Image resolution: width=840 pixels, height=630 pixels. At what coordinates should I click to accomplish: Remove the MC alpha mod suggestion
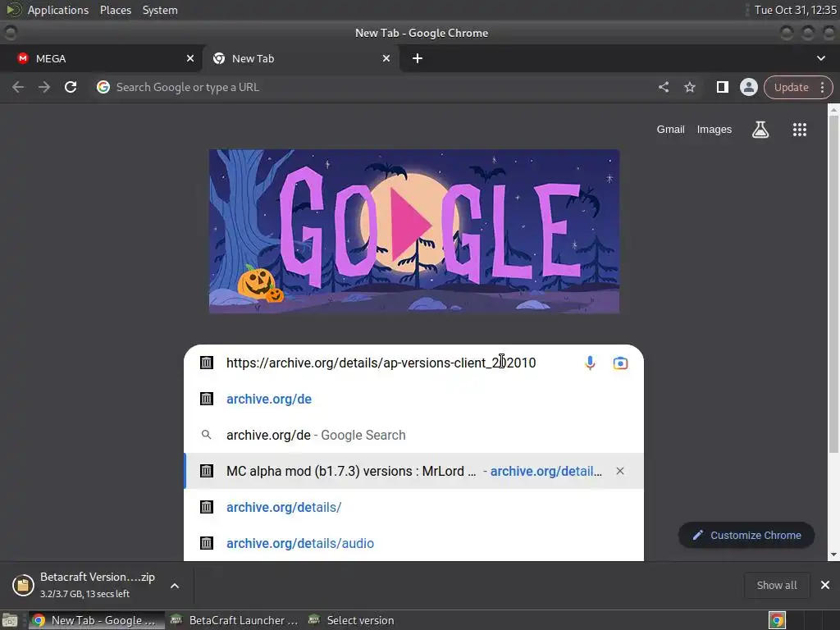pos(620,471)
